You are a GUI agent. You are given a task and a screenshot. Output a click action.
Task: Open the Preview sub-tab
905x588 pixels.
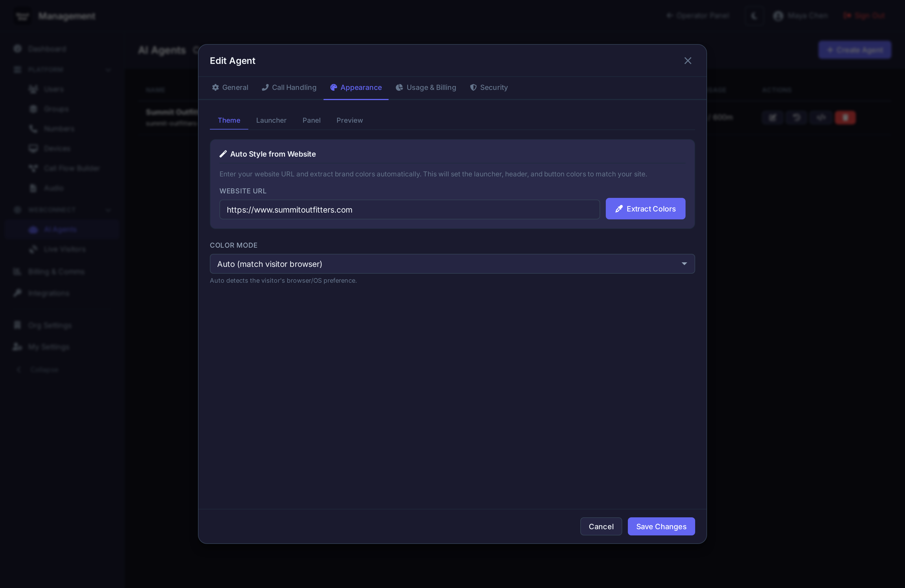click(350, 120)
